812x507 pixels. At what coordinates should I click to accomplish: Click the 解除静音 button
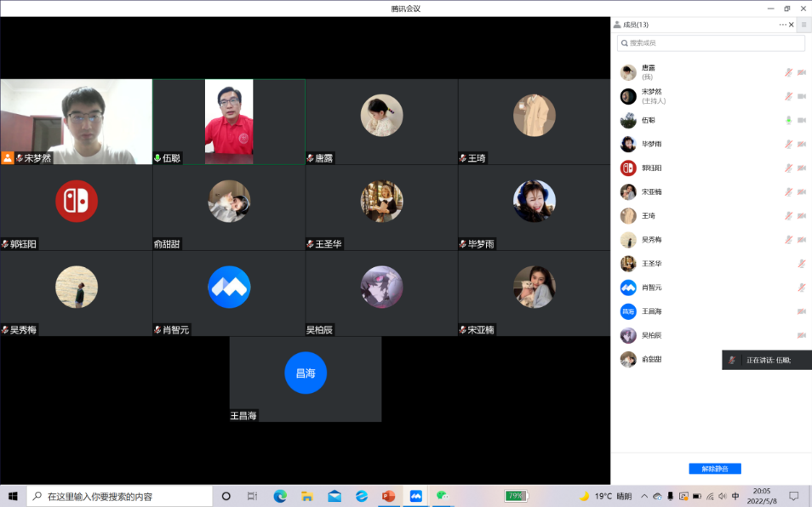coord(715,469)
